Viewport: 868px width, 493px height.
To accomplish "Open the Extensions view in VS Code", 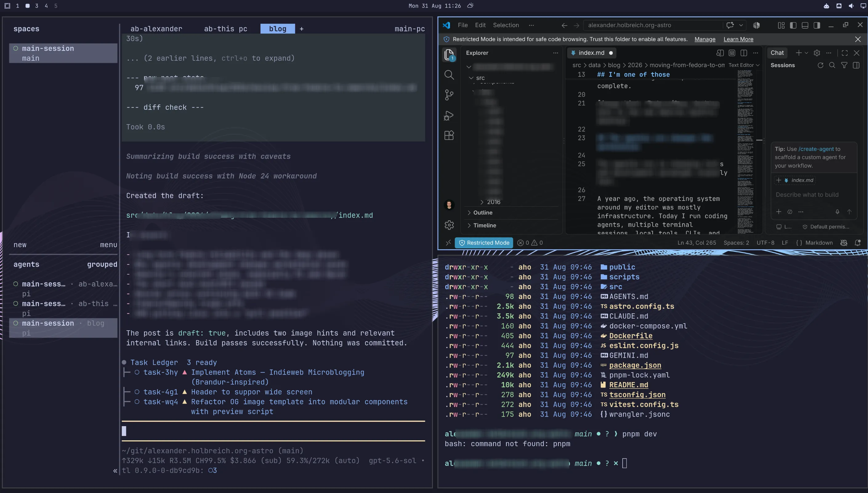I will coord(449,136).
